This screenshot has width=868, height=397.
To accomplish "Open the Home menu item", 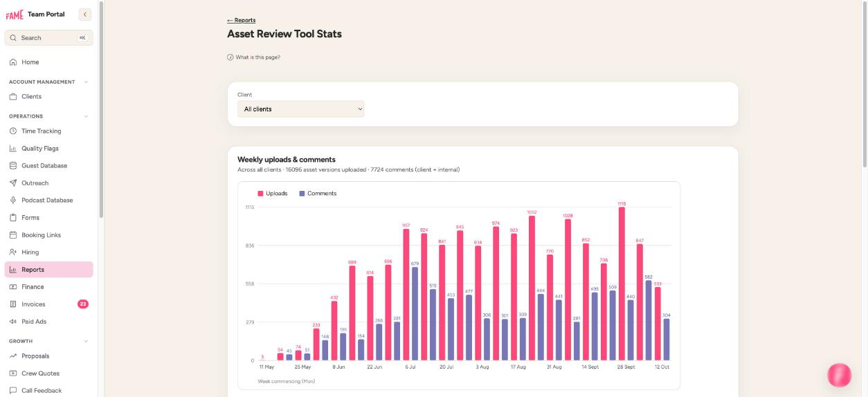I will click(48, 62).
